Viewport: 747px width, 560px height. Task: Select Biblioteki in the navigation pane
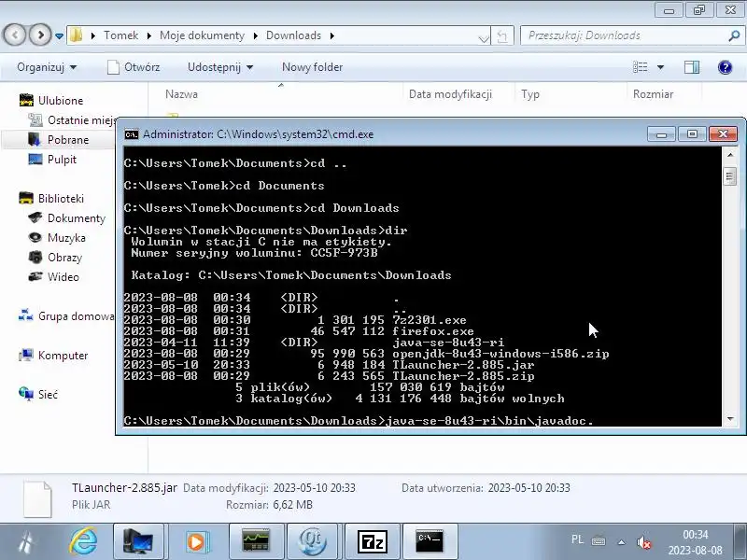tap(51, 198)
